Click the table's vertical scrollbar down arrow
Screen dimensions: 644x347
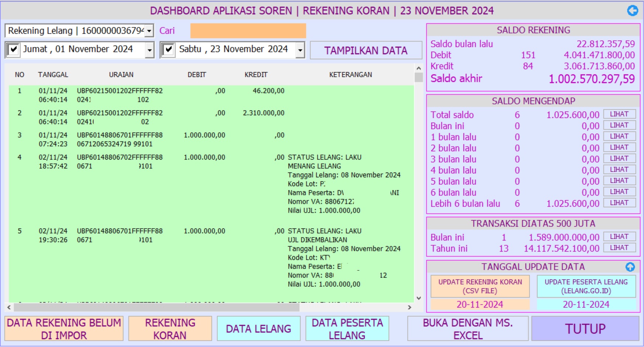point(419,298)
